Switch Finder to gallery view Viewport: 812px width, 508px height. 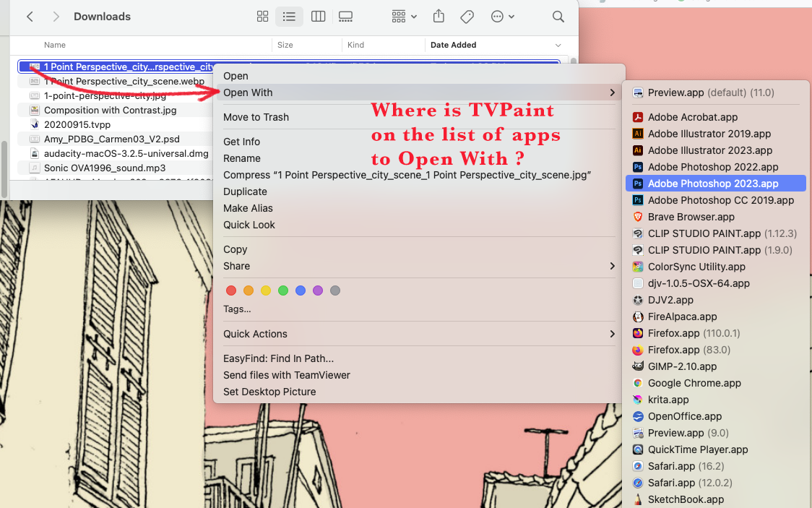[345, 17]
